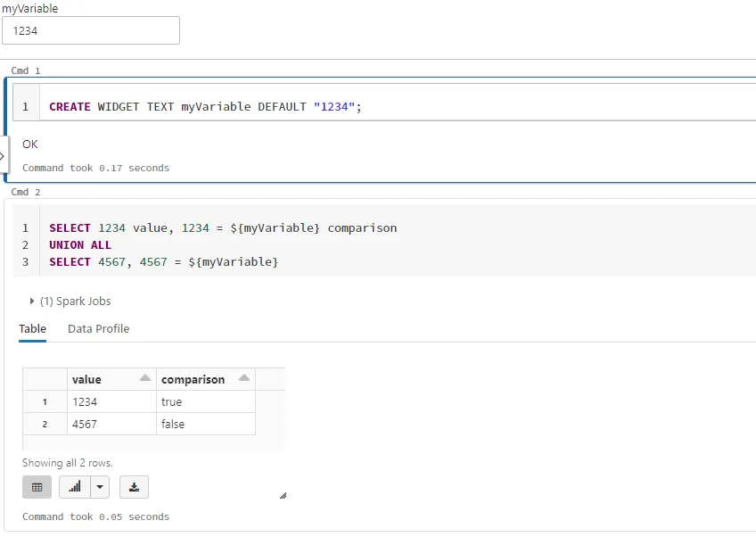Expand the left sidebar chevron handle
The width and height of the screenshot is (756, 537).
tap(4, 156)
